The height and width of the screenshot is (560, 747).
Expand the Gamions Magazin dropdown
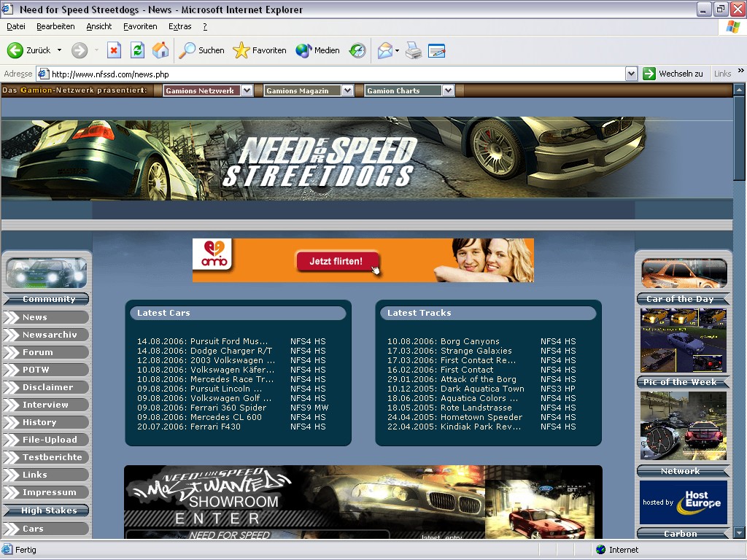tap(347, 90)
